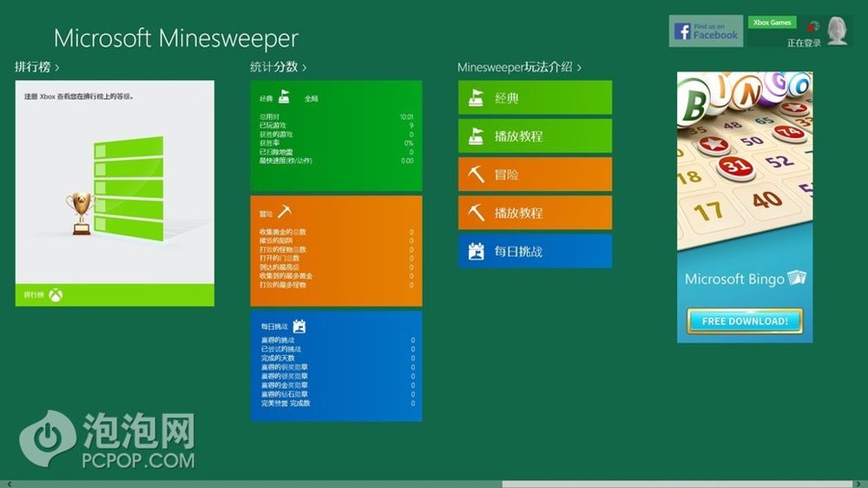The image size is (868, 488).
Task: Click the flag icon on green 播放教程 button
Action: pyautogui.click(x=476, y=136)
